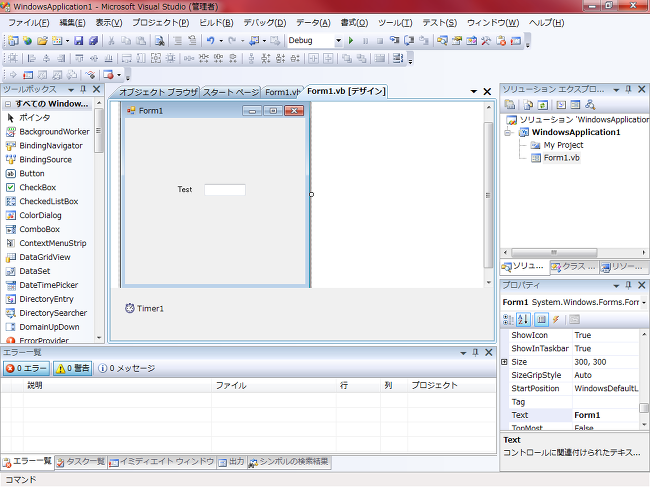Click the 説明 column header
This screenshot has width=650, height=487.
117,385
